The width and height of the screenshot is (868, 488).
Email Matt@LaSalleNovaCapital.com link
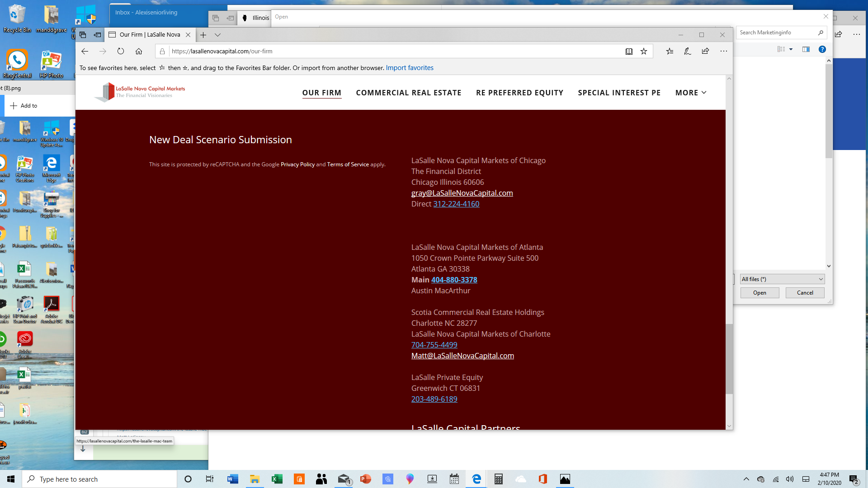tap(462, 356)
